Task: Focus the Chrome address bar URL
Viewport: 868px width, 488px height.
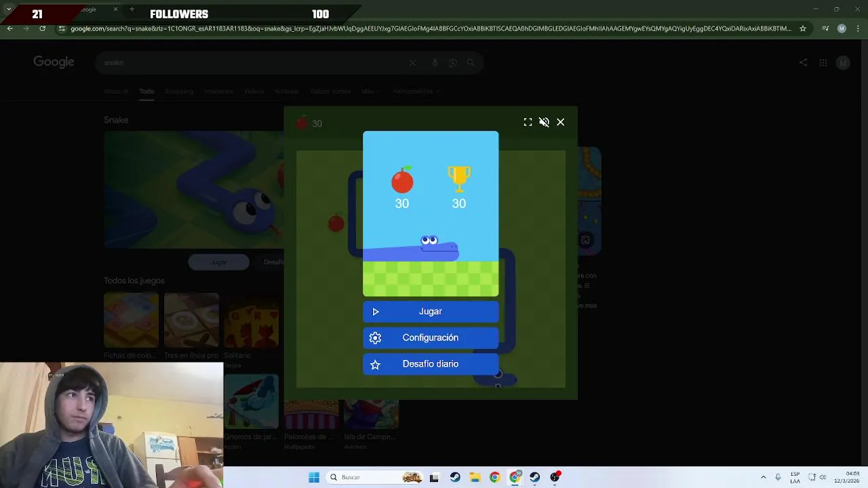Action: pyautogui.click(x=431, y=28)
